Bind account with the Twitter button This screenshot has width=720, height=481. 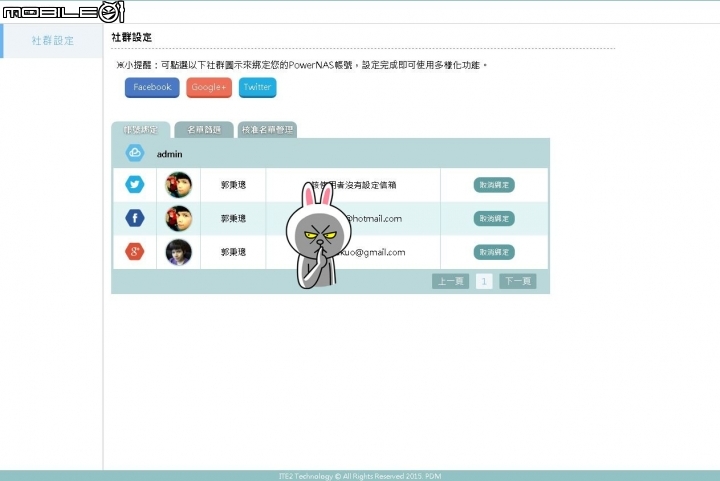pos(258,87)
